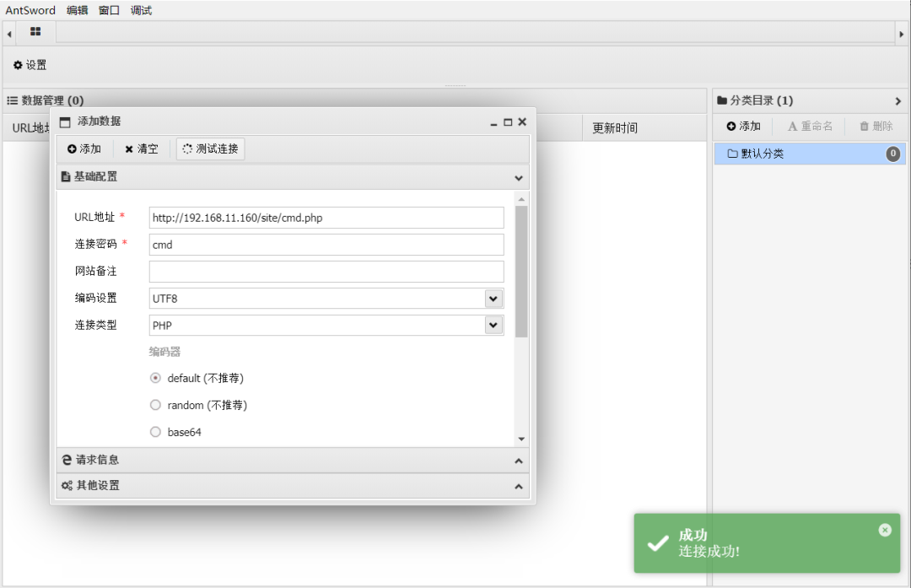Expand the 其他设置 section
911x588 pixels.
pyautogui.click(x=292, y=486)
